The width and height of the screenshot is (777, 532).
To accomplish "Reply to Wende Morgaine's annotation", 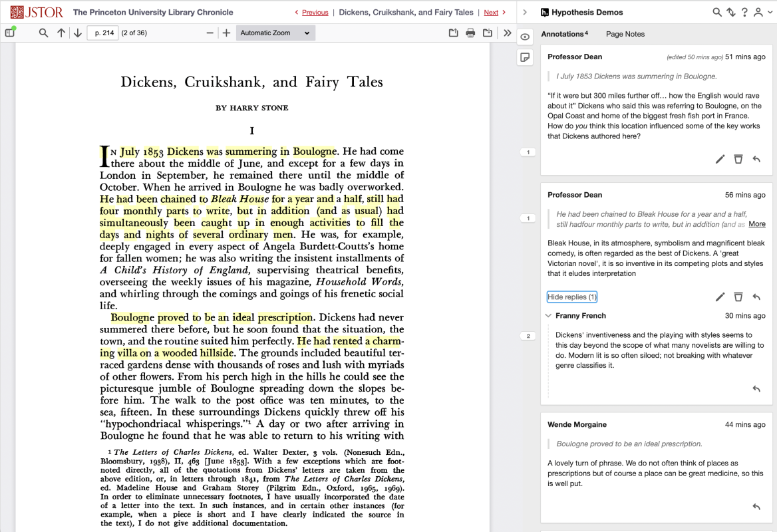I will point(756,507).
